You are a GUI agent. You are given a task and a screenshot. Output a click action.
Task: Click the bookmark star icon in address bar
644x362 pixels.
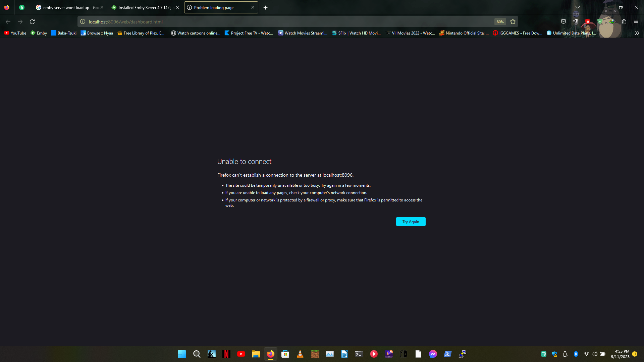tap(513, 22)
